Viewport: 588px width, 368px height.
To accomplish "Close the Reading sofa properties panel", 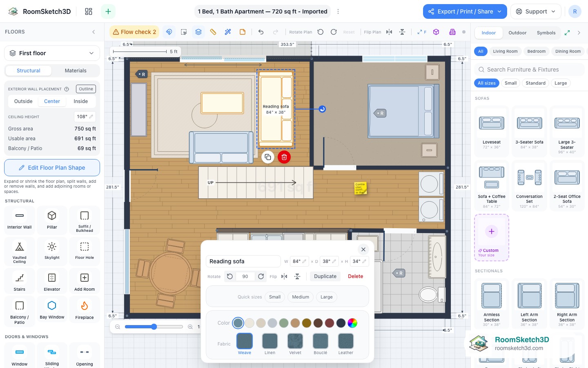I will point(363,249).
